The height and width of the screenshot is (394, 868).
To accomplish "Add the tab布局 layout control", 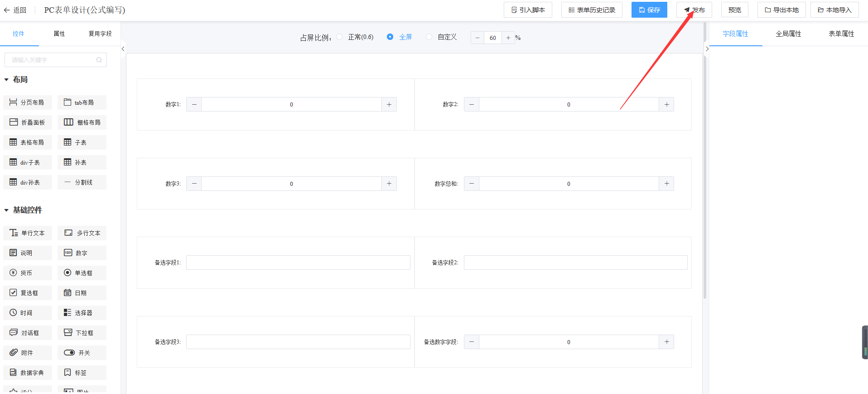I will click(82, 102).
